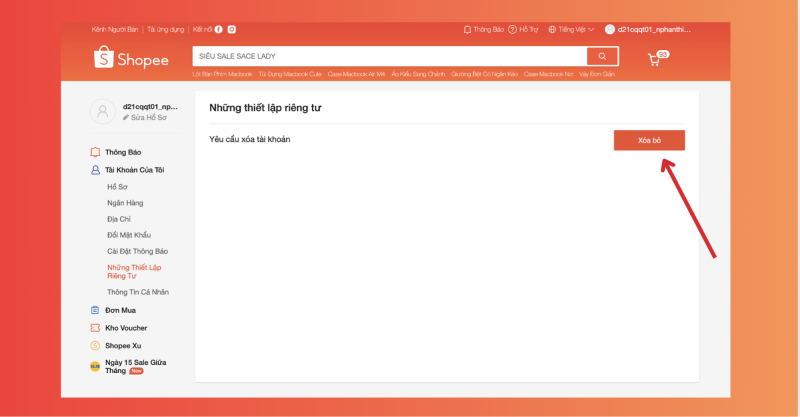This screenshot has height=417, width=800.
Task: Open the Kênh Người Bán link
Action: click(x=114, y=30)
